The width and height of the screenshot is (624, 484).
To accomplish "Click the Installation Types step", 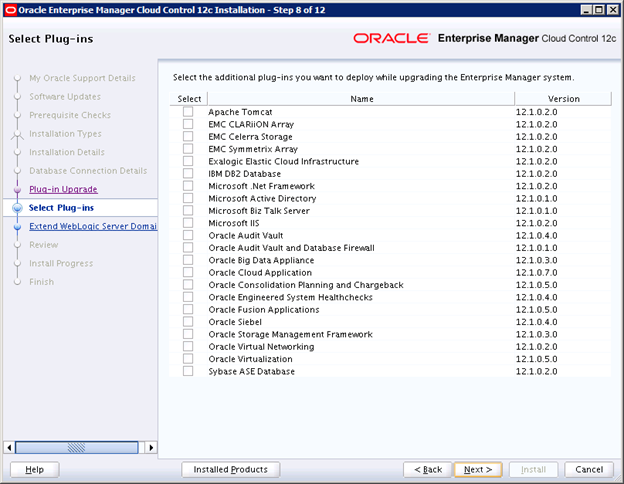I will (65, 134).
